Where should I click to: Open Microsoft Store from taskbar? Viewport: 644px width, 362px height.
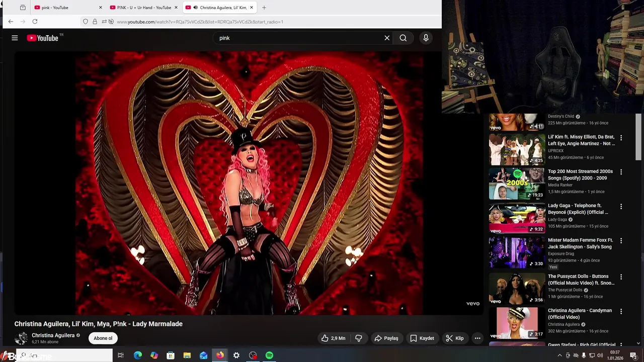(171, 355)
